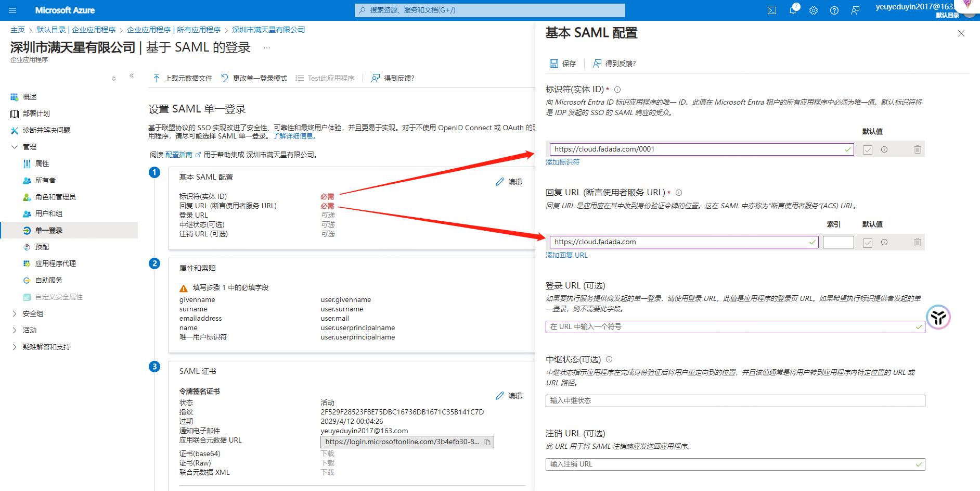Image resolution: width=980 pixels, height=491 pixels.
Task: Open the 了解详细信息 link
Action: coord(294,136)
